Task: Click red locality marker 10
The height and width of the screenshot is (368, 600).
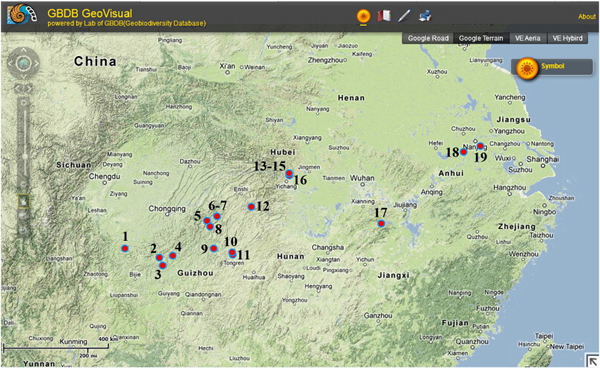Action: click(232, 252)
